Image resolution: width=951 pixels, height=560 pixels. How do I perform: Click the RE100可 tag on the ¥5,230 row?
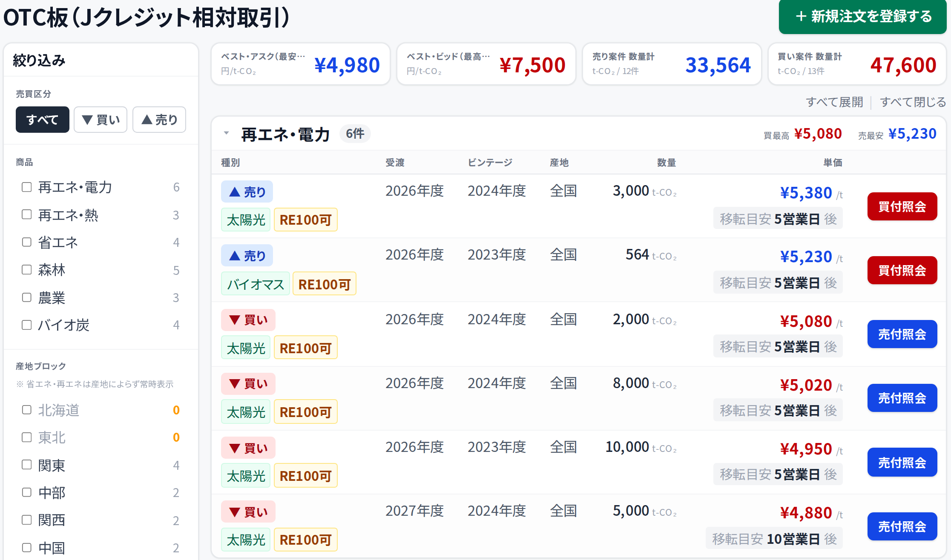click(x=325, y=284)
